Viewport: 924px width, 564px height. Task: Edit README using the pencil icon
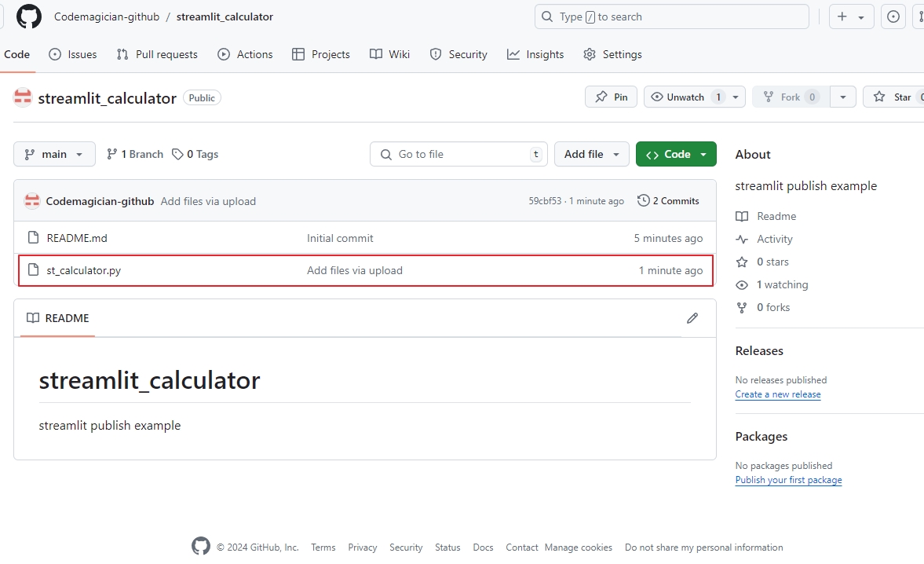[x=692, y=318]
